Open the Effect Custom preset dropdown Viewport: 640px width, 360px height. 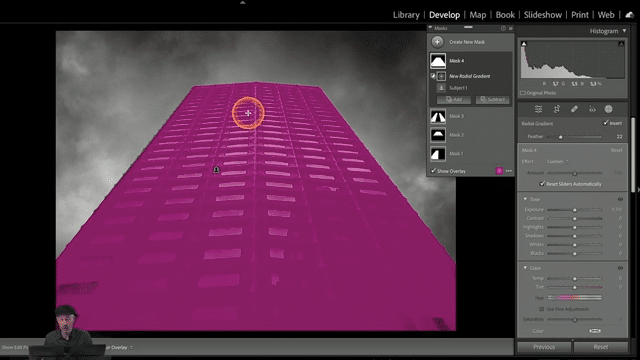558,162
